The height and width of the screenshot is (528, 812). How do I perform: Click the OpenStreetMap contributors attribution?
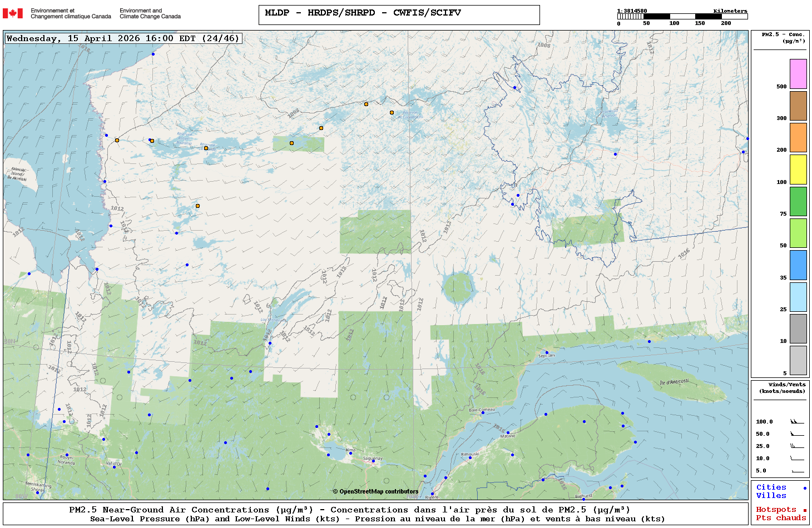[375, 491]
